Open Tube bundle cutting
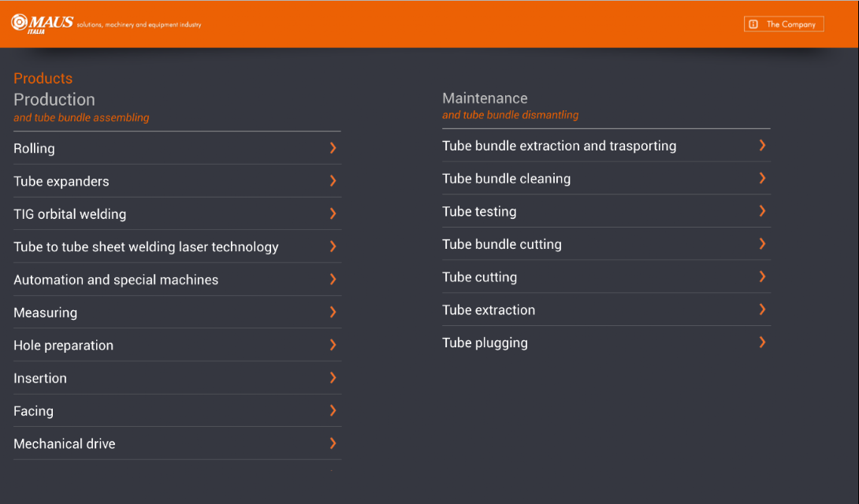 pyautogui.click(x=606, y=244)
